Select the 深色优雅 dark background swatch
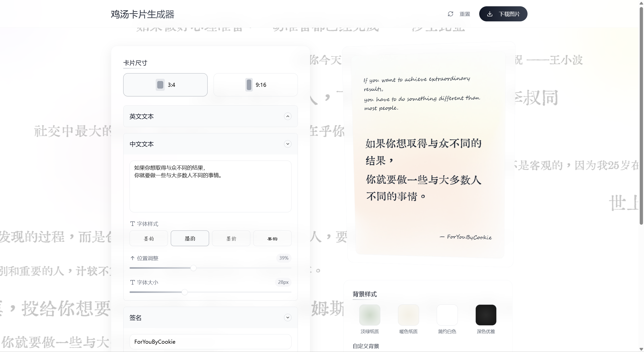The height and width of the screenshot is (352, 644). [486, 315]
